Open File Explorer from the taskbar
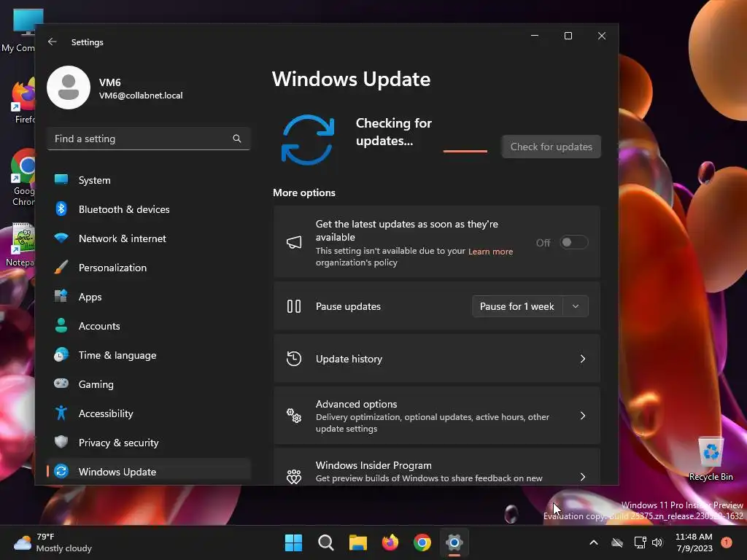This screenshot has height=560, width=747. [357, 542]
